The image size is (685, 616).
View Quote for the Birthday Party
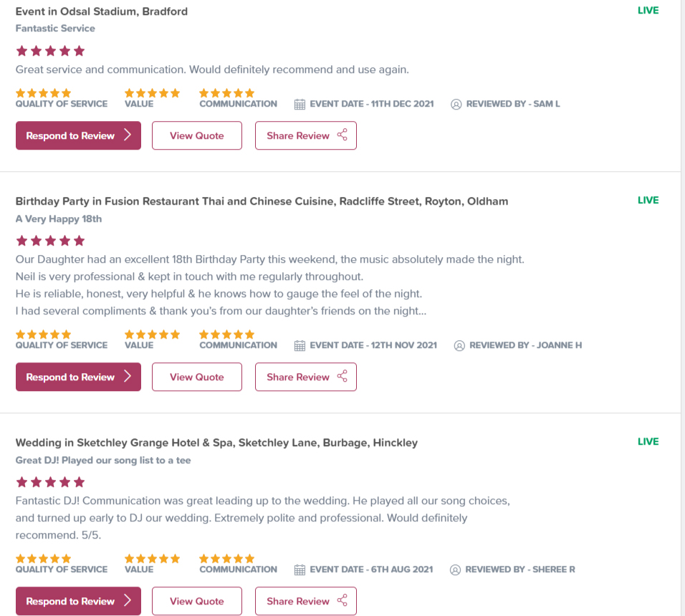pyautogui.click(x=197, y=377)
